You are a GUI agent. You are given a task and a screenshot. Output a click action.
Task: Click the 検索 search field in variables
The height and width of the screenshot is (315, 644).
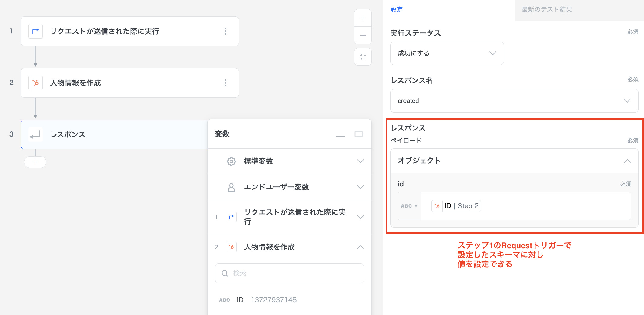click(x=290, y=273)
